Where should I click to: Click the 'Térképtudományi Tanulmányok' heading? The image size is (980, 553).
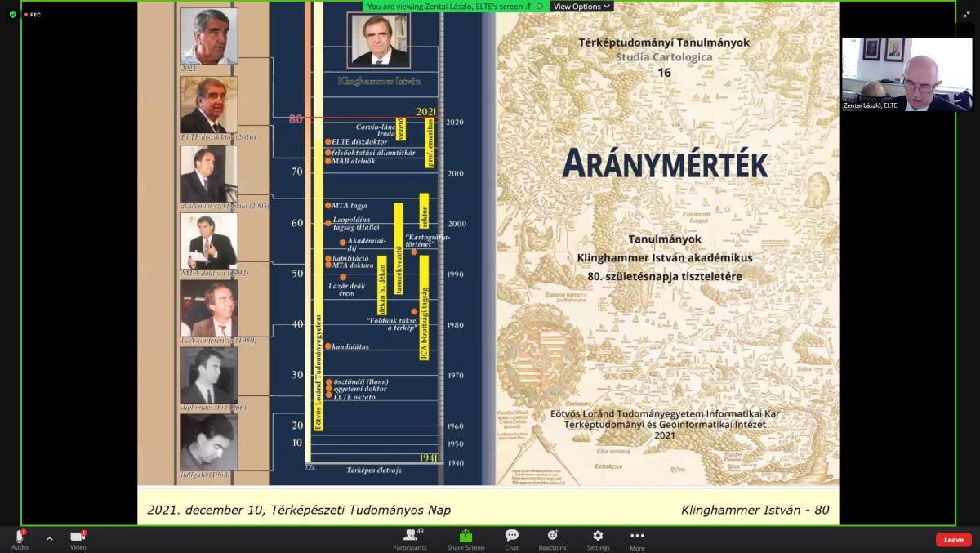(664, 42)
